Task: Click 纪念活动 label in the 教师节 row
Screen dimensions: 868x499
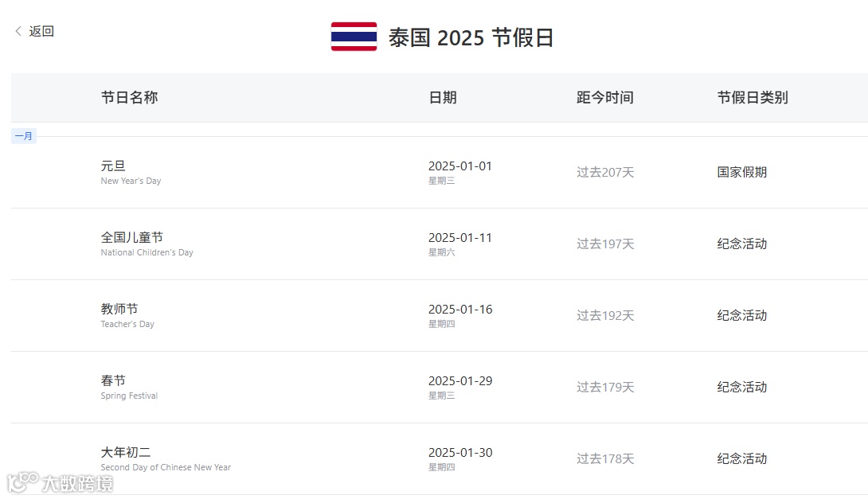Action: pos(742,315)
